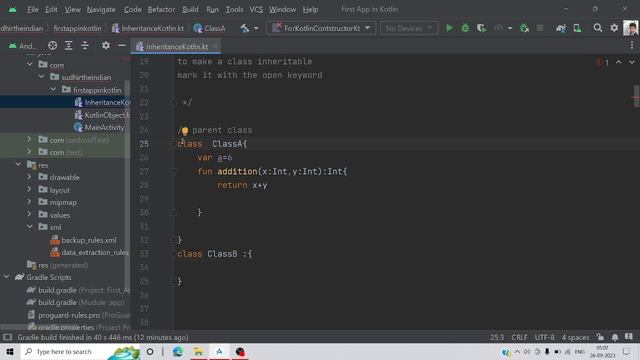Run app with coverage icon
This screenshot has width=640, height=360.
click(482, 28)
